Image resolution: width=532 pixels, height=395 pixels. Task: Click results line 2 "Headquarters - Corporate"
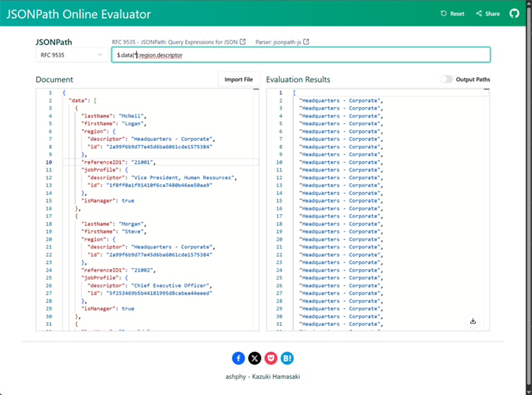click(341, 101)
